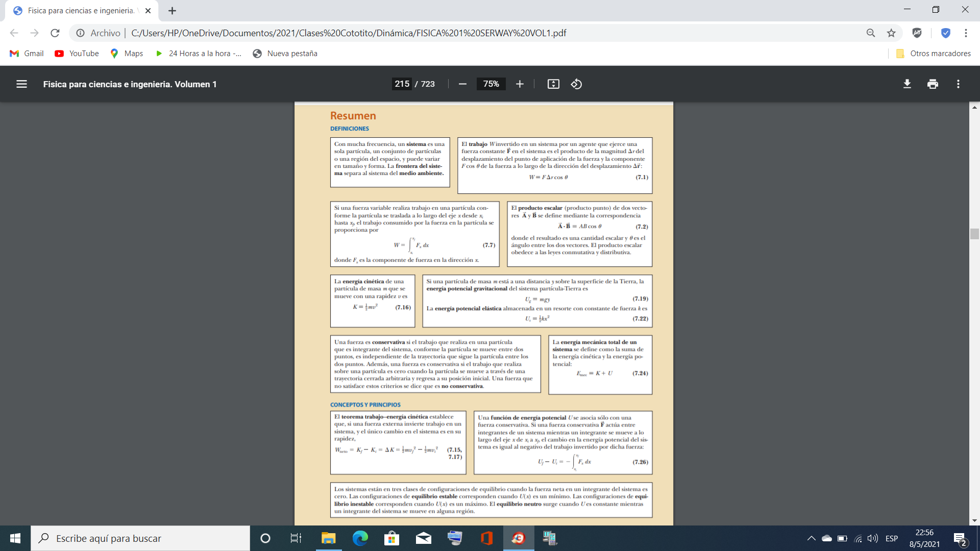This screenshot has height=551, width=980.
Task: Open the PDF viewer more actions menu
Action: [x=958, y=84]
